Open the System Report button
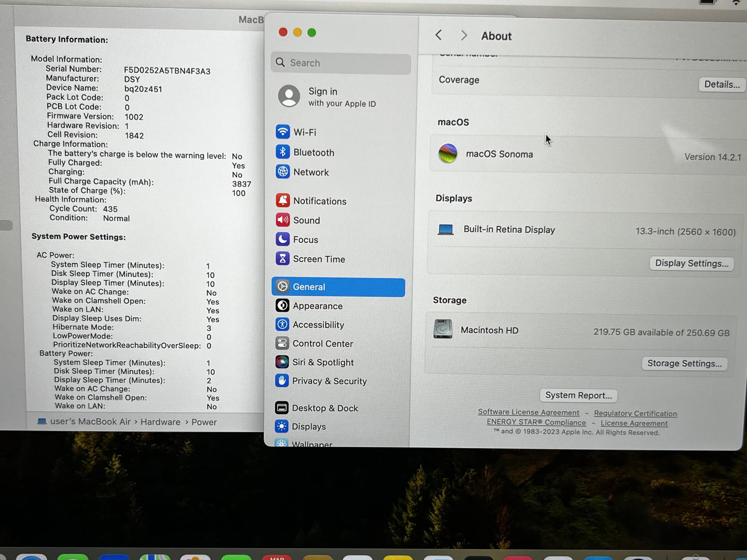747x560 pixels. click(578, 395)
